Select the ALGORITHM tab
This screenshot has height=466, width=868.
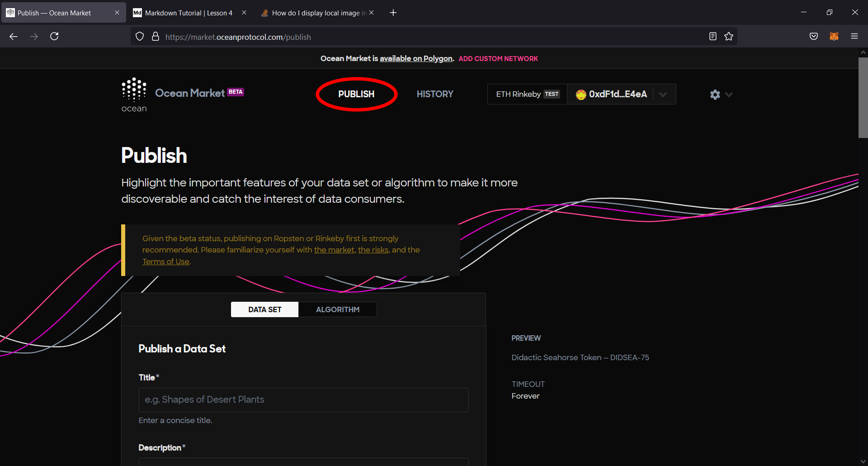pos(338,309)
